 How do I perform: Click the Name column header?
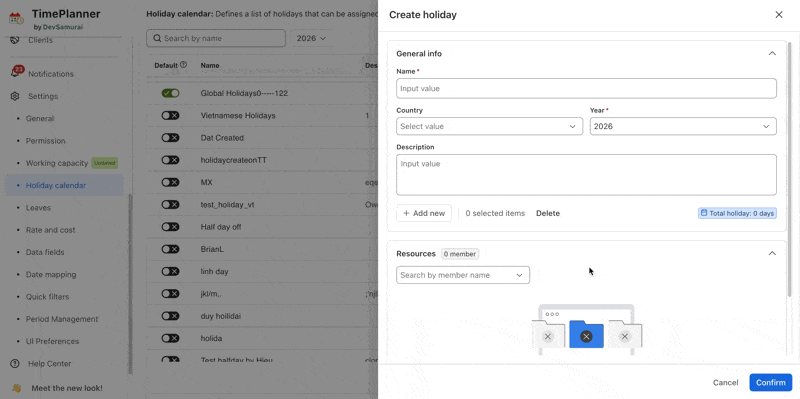pyautogui.click(x=210, y=65)
